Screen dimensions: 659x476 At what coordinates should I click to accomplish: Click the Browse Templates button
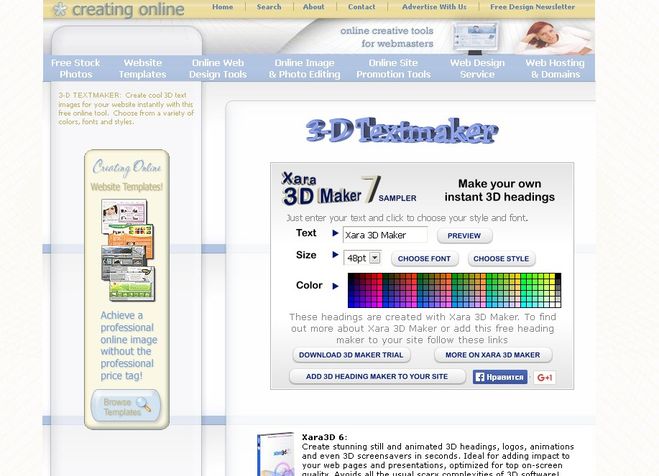[x=126, y=406]
